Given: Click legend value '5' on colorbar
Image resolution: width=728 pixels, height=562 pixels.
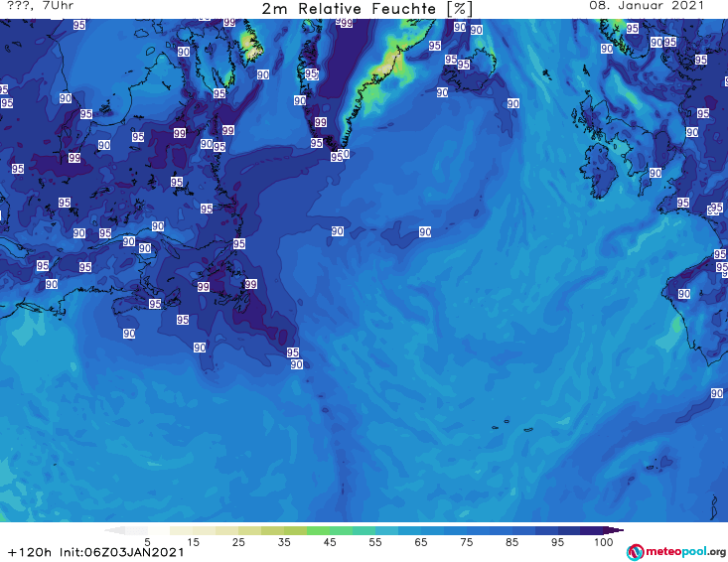Looking at the screenshot, I should tap(147, 542).
